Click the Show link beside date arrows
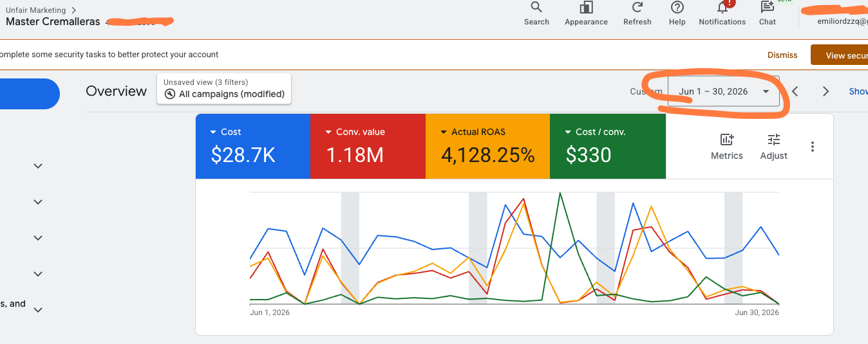This screenshot has height=344, width=868. [x=858, y=91]
